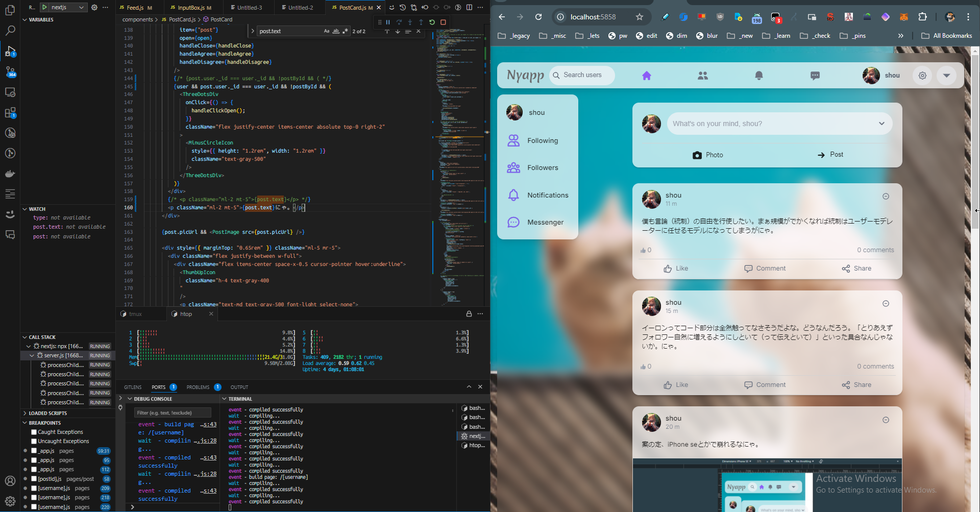Open Messenger in Nyapp sidebar
Screen dimensions: 980x512
(535, 222)
